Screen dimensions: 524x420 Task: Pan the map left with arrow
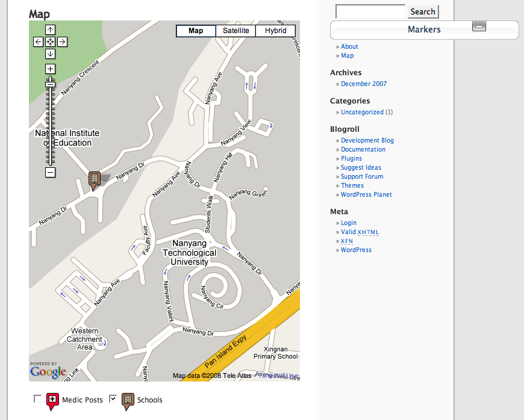click(38, 42)
